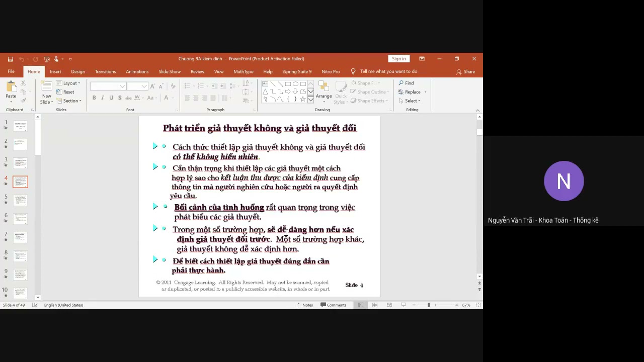This screenshot has width=644, height=362.
Task: Switch to Slide Sorter view icon
Action: pyautogui.click(x=375, y=305)
